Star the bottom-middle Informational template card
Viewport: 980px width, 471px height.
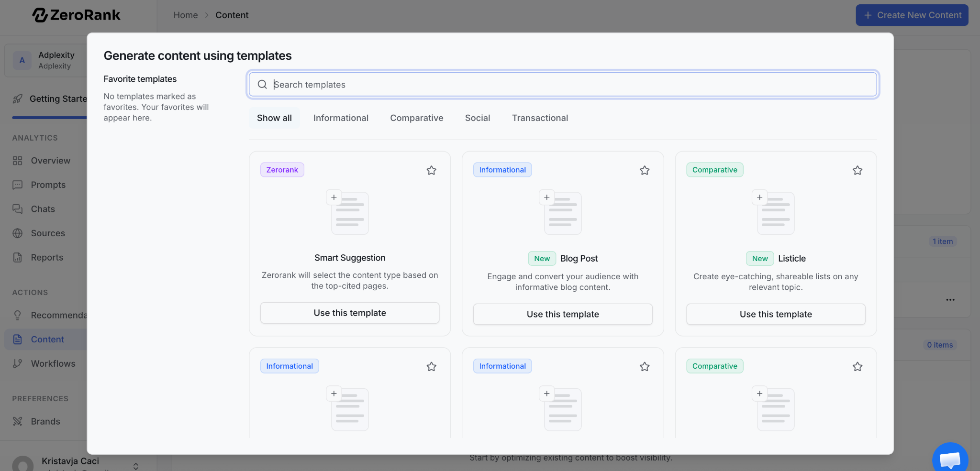point(645,367)
